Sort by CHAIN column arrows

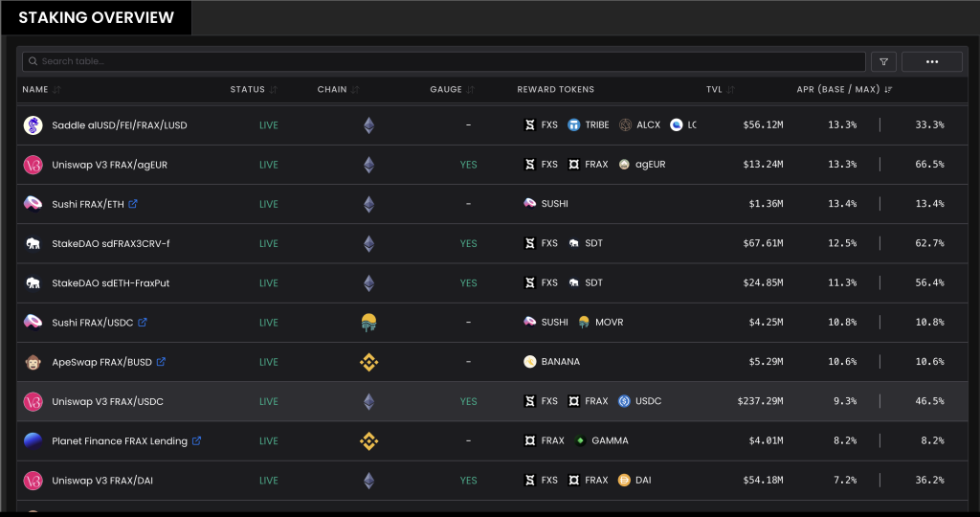[355, 90]
